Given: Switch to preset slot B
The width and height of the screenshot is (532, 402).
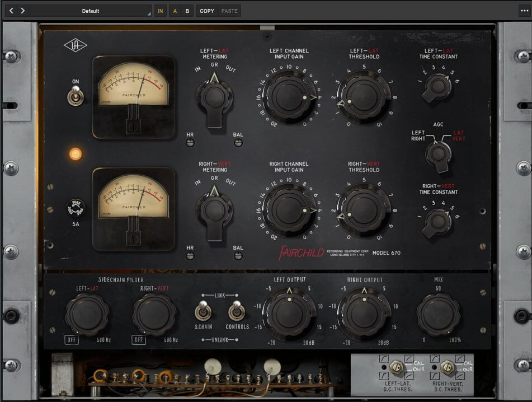Looking at the screenshot, I should pos(187,11).
